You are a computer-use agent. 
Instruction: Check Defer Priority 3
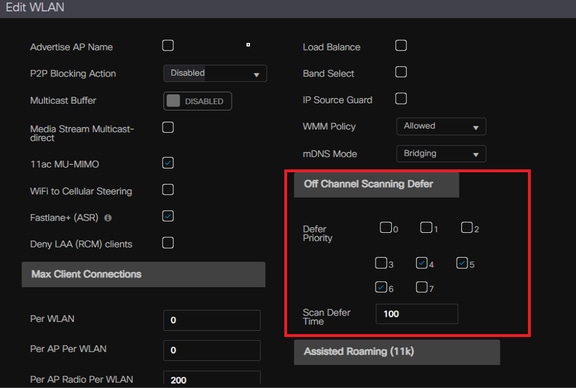click(381, 263)
